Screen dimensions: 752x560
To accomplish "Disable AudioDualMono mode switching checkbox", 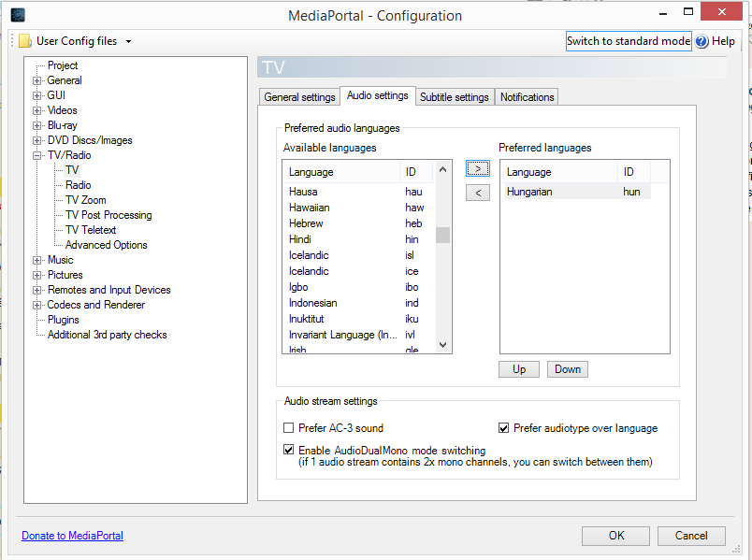I will pos(289,450).
